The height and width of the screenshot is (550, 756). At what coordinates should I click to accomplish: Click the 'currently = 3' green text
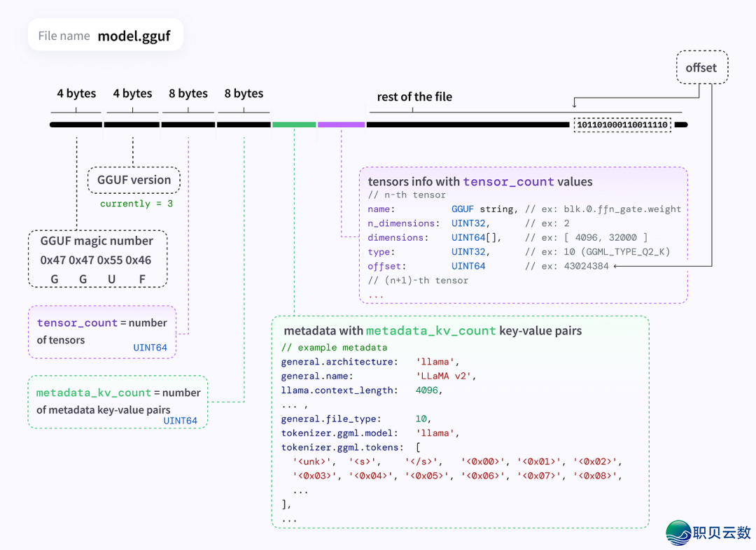(136, 204)
